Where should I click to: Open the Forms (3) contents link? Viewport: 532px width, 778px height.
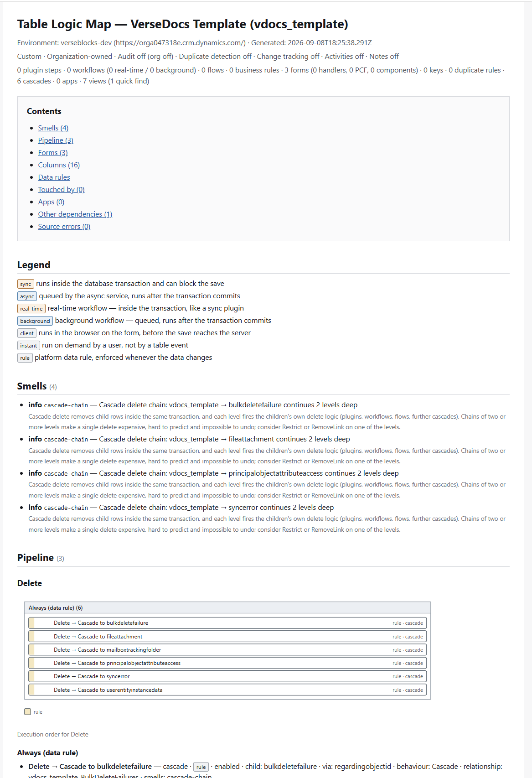[x=53, y=153]
